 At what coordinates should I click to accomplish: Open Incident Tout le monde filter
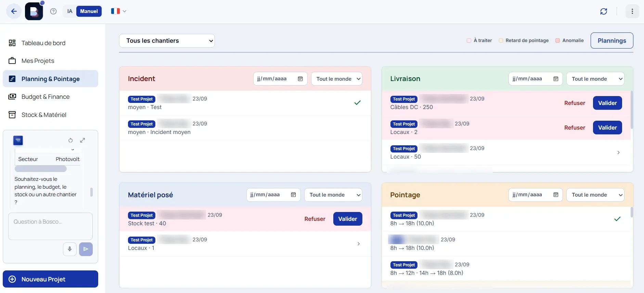pos(337,79)
